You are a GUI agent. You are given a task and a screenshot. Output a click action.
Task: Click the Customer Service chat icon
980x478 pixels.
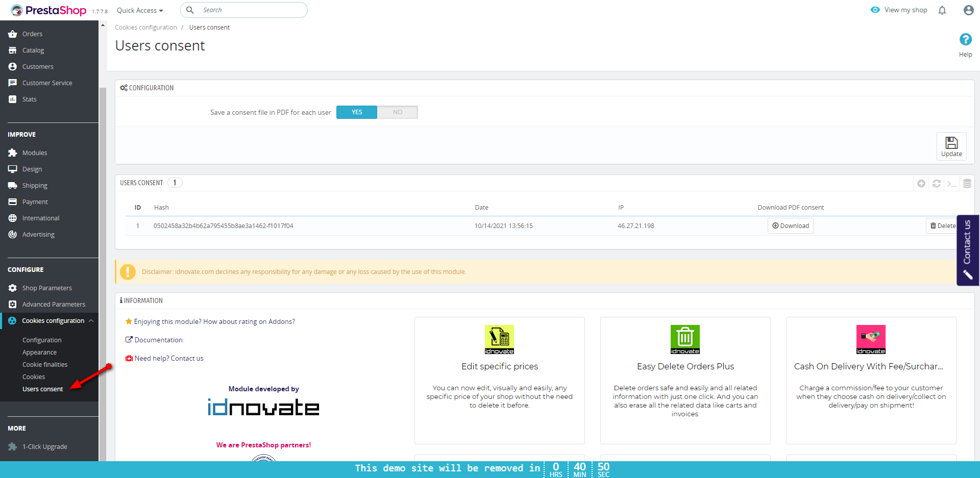coord(13,83)
